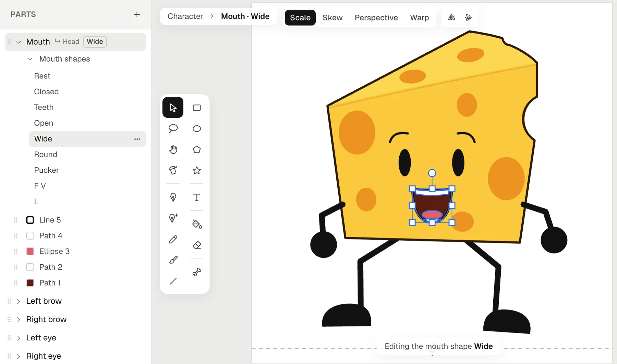Collapse the Mouth shapes group
617x364 pixels.
pyautogui.click(x=30, y=59)
